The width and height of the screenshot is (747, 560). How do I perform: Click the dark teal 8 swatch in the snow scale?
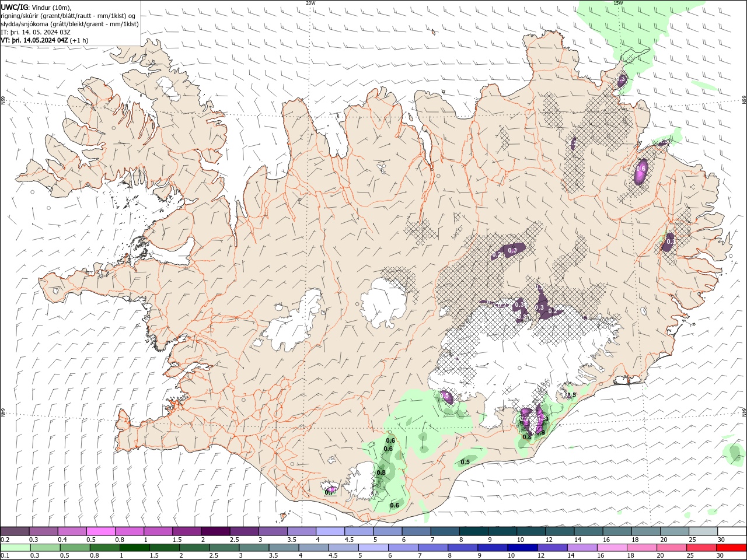coord(473,531)
